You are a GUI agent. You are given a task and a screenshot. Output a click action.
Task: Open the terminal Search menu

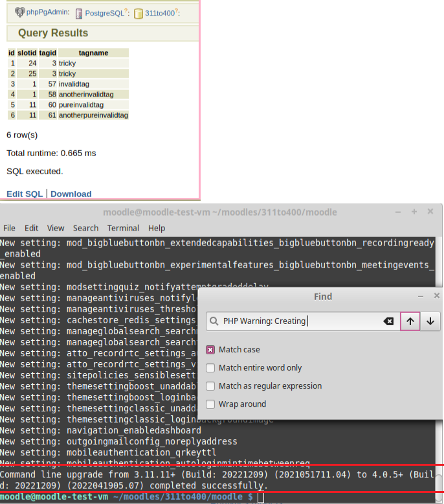pos(85,228)
